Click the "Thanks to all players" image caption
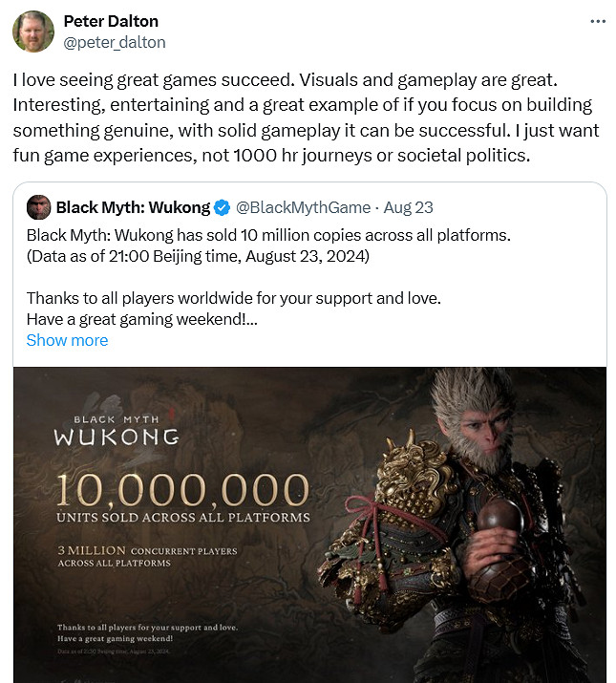Screen dimensions: 616x683 146,628
